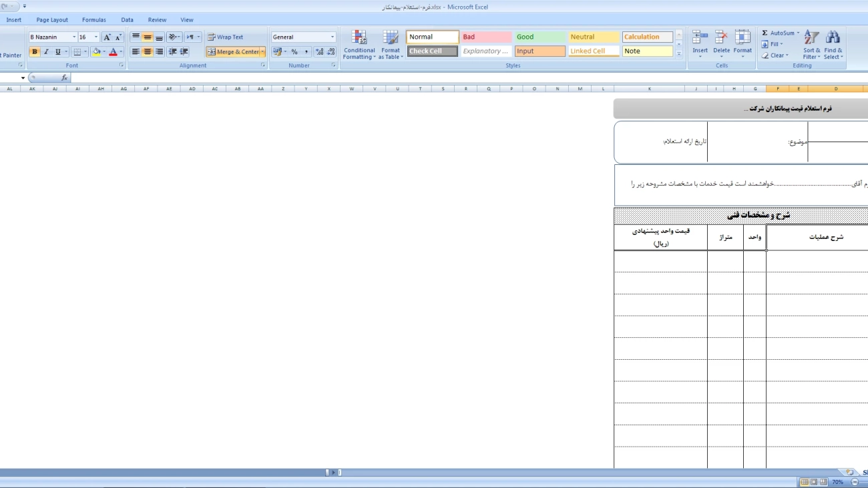This screenshot has height=488, width=868.
Task: Apply Font Color red A
Action: pos(113,52)
